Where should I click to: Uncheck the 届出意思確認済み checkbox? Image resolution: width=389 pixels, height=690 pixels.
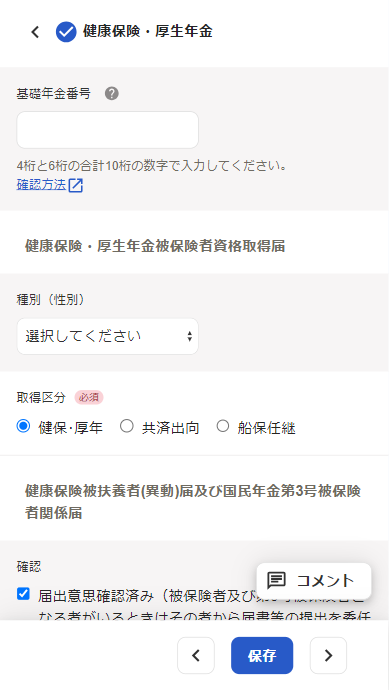point(23,594)
